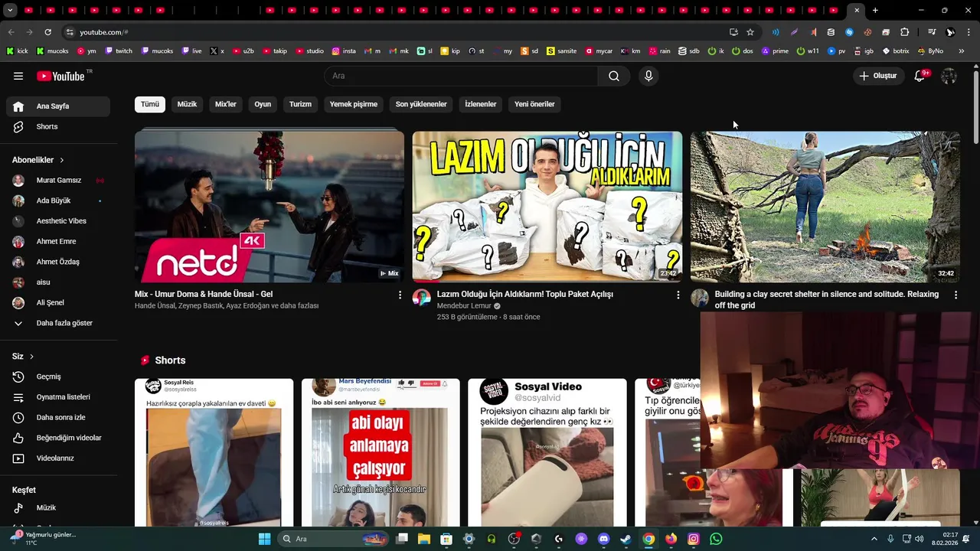
Task: Open the studio bookmark
Action: point(309,51)
